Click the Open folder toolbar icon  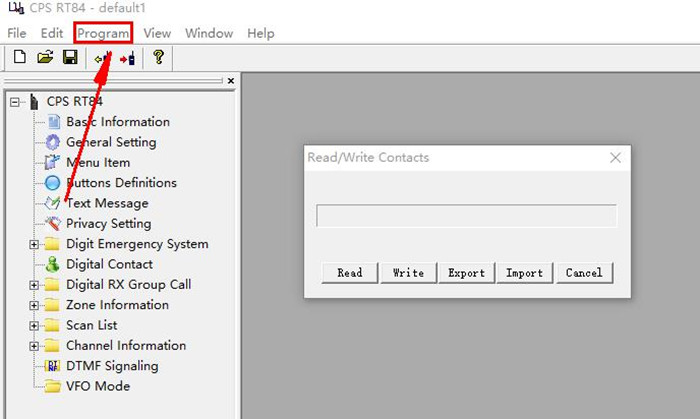click(x=45, y=57)
